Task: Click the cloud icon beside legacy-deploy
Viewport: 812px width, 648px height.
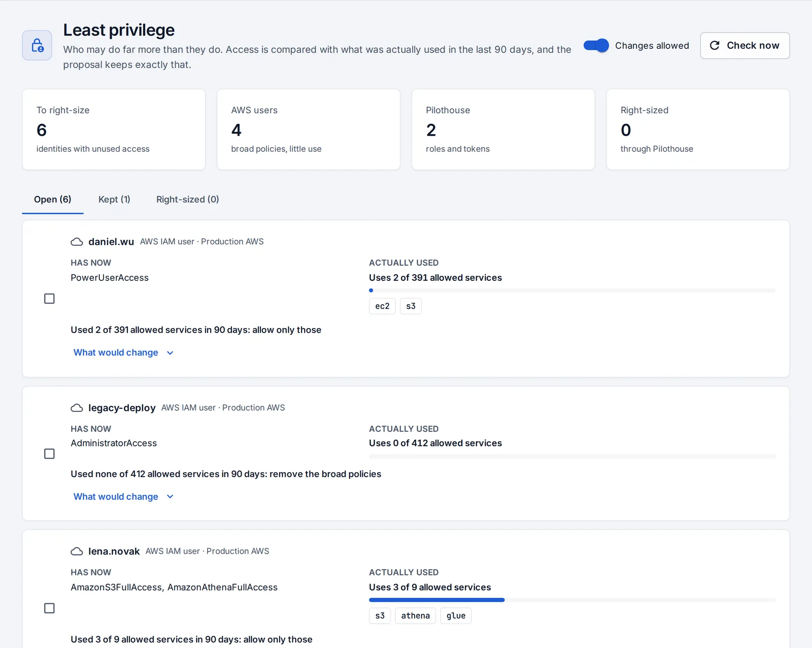Action: click(x=77, y=408)
